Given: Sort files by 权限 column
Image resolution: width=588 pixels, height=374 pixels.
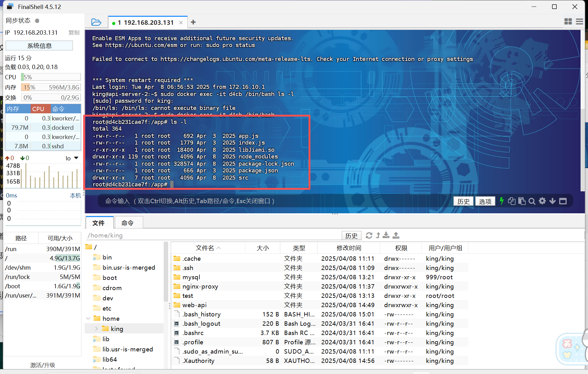Looking at the screenshot, I should 401,248.
